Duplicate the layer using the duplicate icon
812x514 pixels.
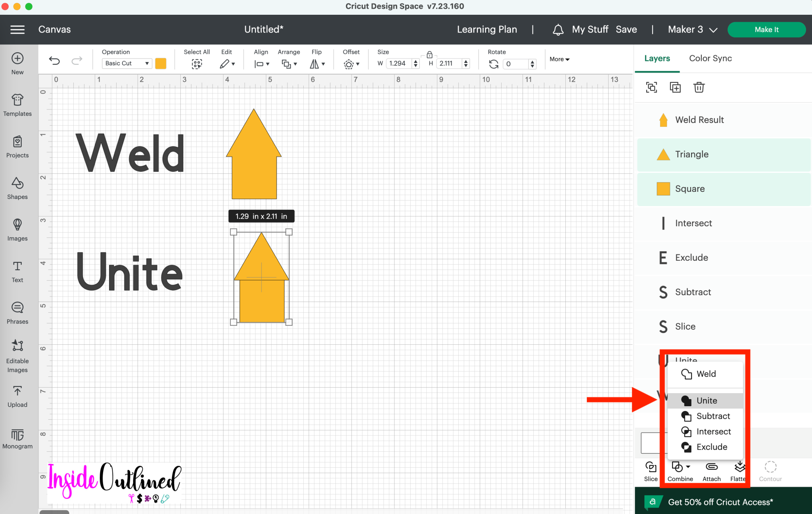pos(675,87)
